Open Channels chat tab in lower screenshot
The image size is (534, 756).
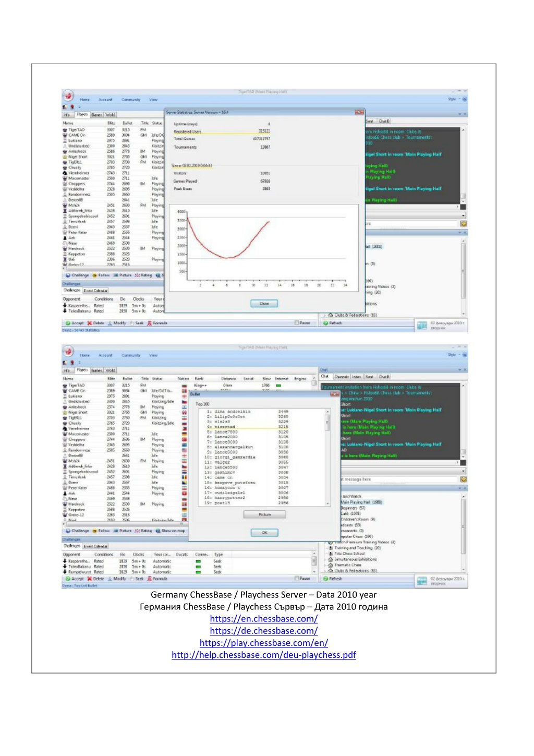click(x=342, y=377)
